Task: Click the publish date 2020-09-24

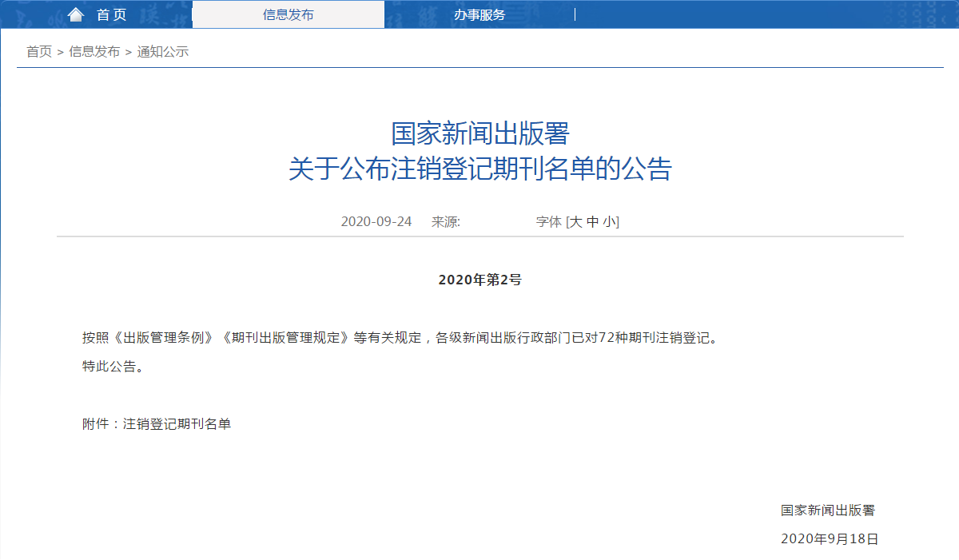Action: pos(376,222)
